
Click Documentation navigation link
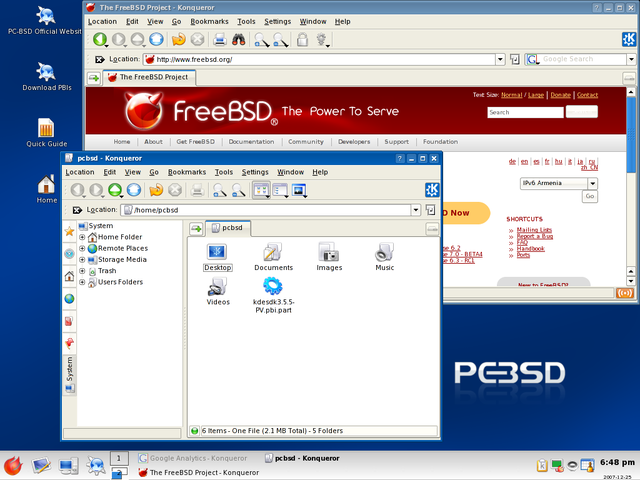pyautogui.click(x=251, y=142)
